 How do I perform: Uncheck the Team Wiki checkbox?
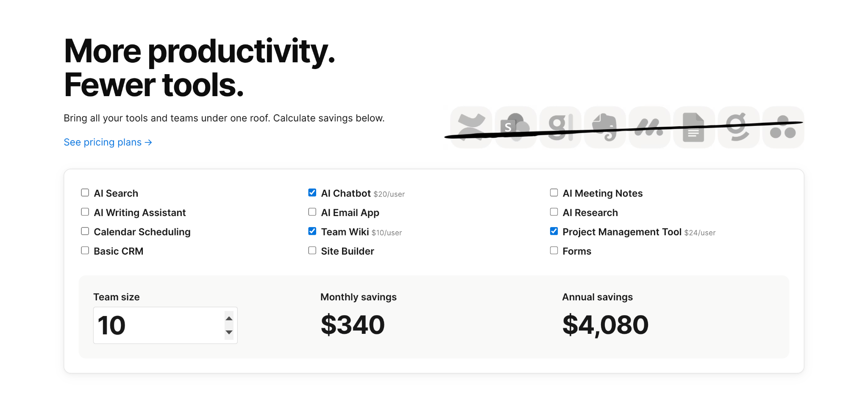click(x=312, y=231)
